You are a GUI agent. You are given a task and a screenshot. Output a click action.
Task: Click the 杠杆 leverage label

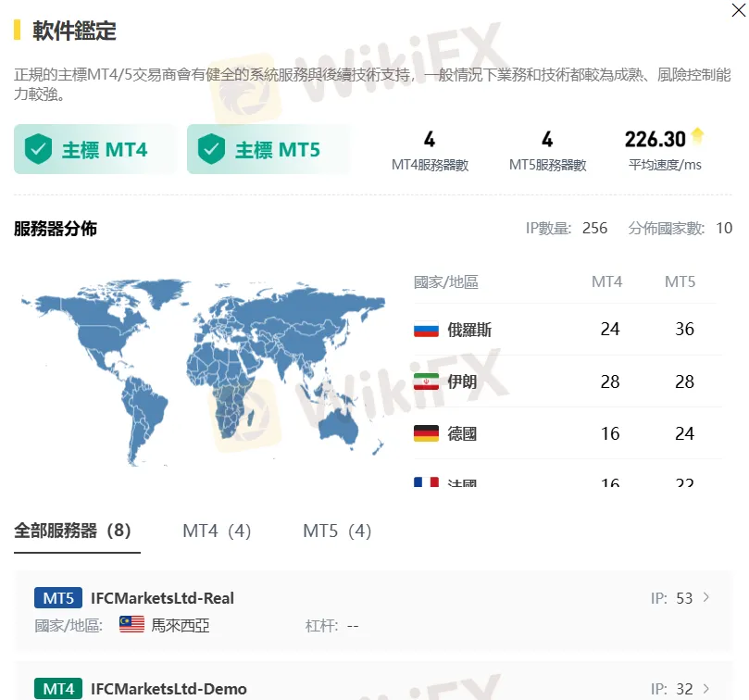[x=321, y=625]
